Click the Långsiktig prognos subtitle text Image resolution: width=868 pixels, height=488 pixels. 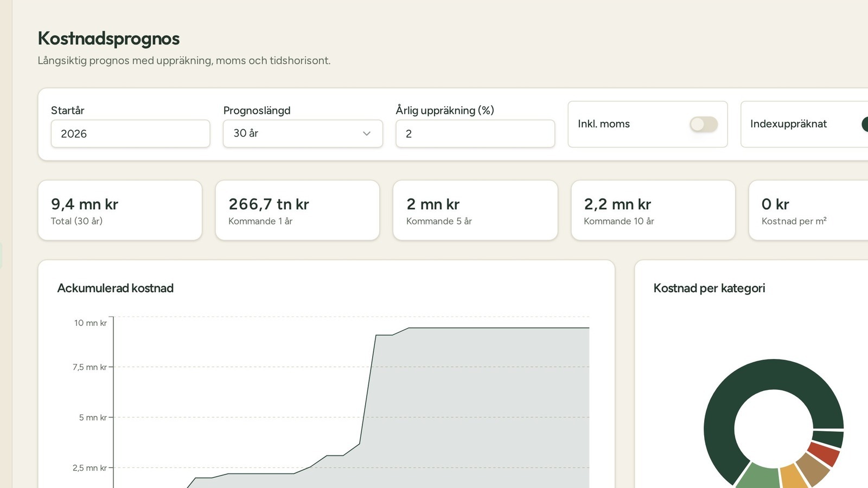(x=184, y=61)
